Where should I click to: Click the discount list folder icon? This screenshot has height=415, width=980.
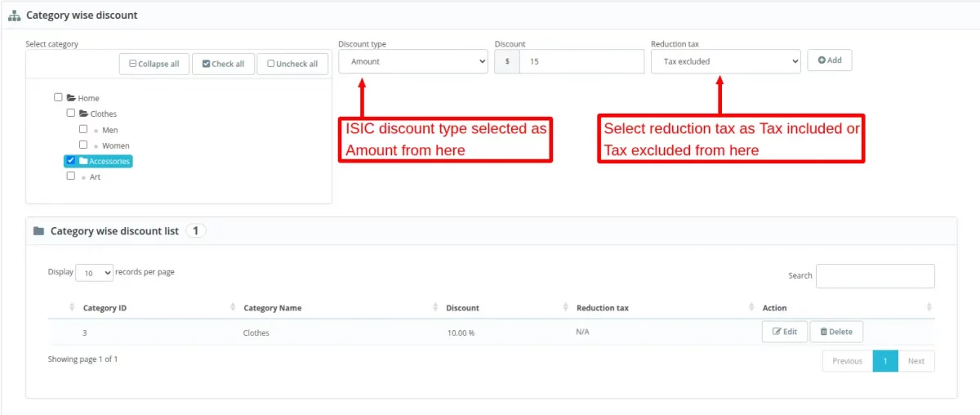point(38,231)
